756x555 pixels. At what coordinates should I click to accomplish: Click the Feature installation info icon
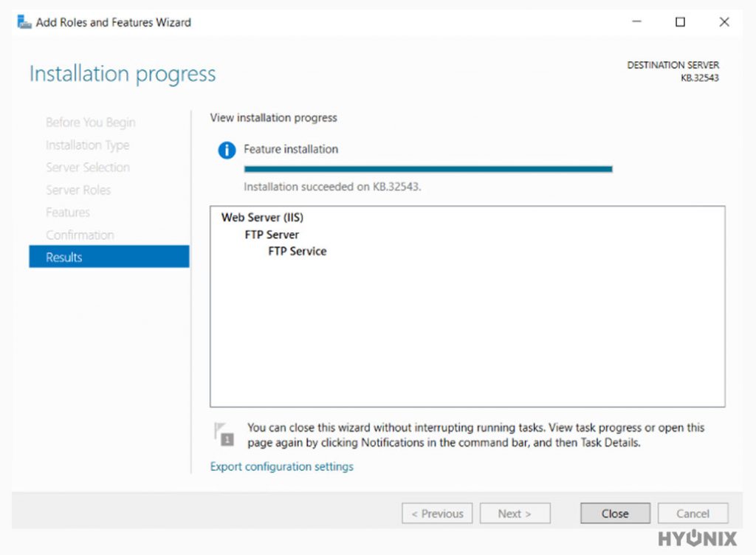click(x=227, y=150)
